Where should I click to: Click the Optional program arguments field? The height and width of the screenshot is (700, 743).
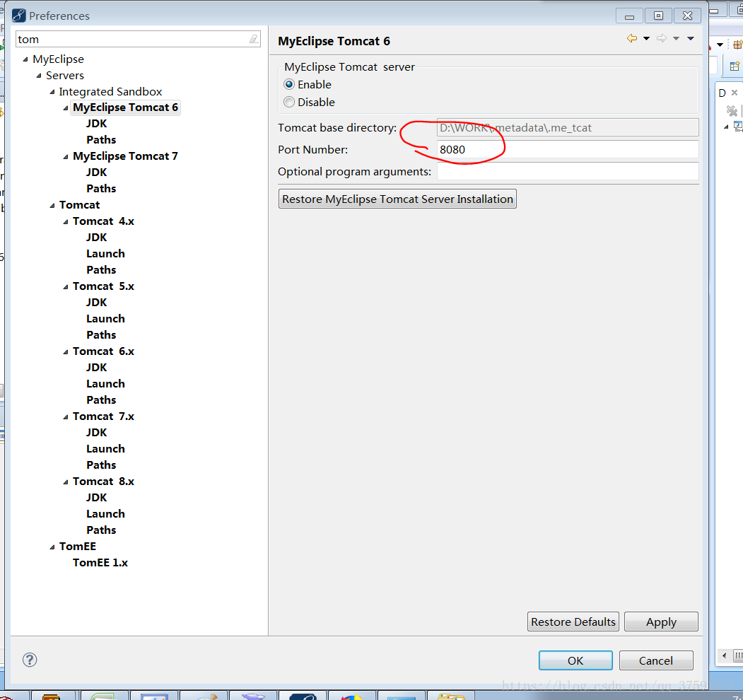point(568,171)
